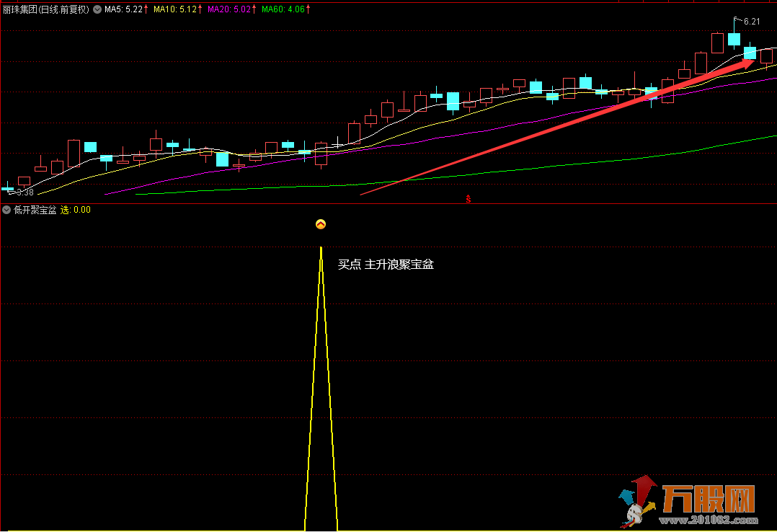Screen dimensions: 777x532
Task: Select the 丽珠集团(日线.前复权) chart title
Action: click(x=46, y=9)
